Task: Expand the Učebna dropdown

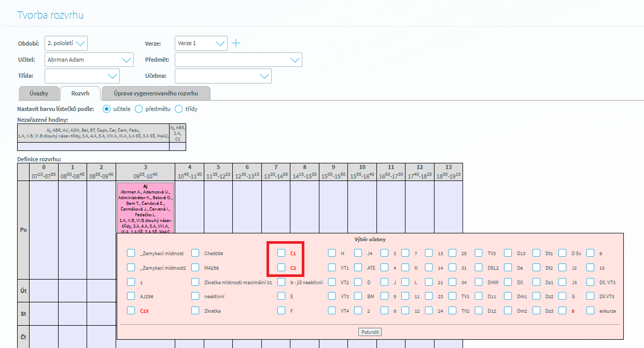Action: click(x=223, y=76)
